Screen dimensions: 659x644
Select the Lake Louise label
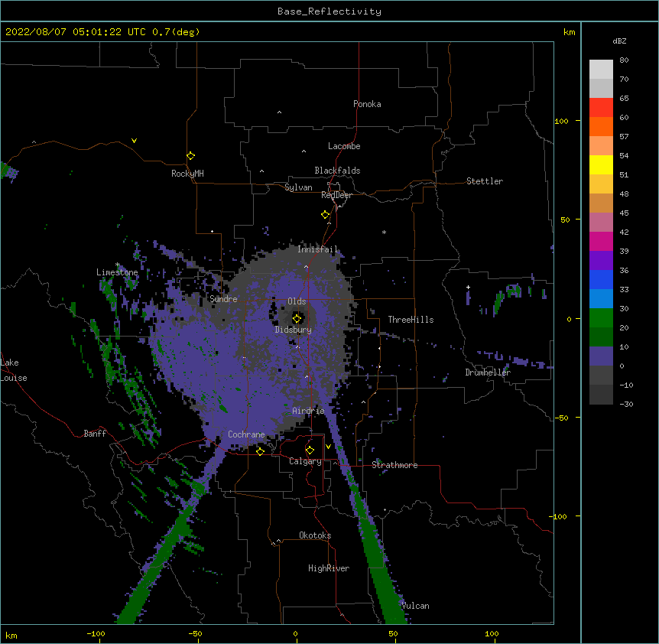coord(14,370)
